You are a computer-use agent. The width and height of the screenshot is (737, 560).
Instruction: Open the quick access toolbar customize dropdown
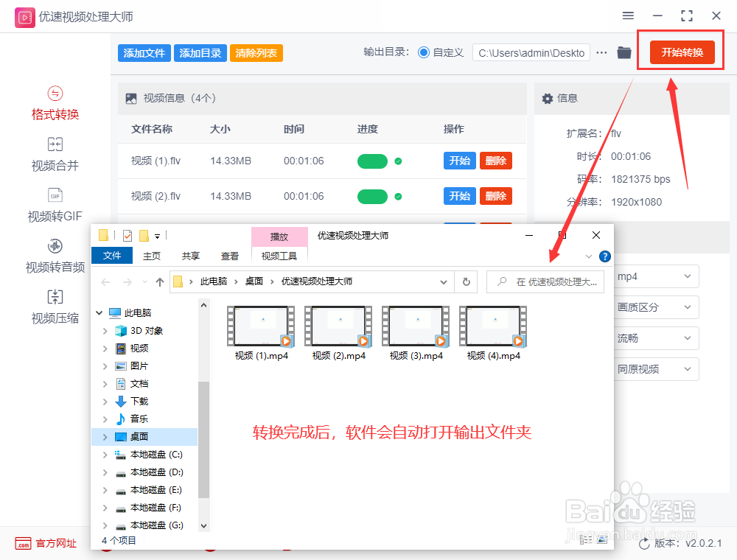pos(158,237)
